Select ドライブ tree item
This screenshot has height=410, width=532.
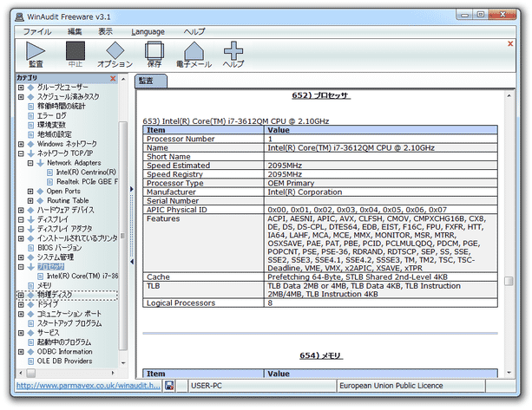[x=48, y=304]
